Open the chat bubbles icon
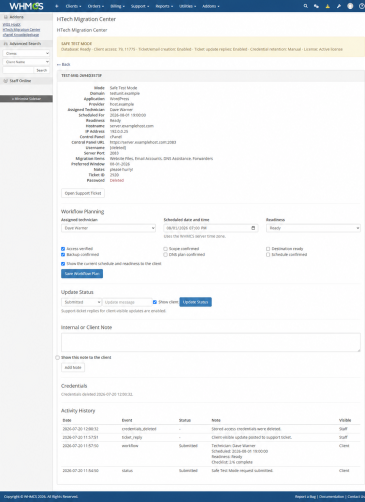 [x=316, y=6]
